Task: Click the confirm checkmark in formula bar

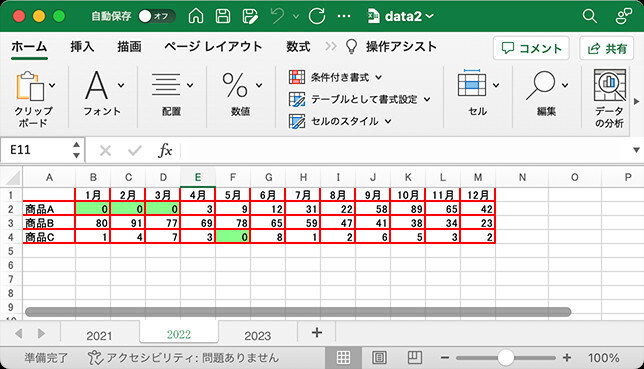Action: pyautogui.click(x=135, y=151)
